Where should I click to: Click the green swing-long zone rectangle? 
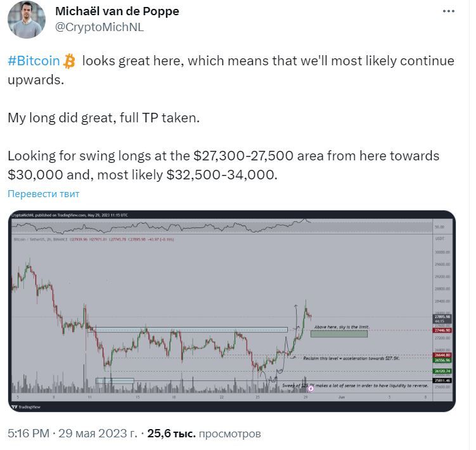point(339,334)
